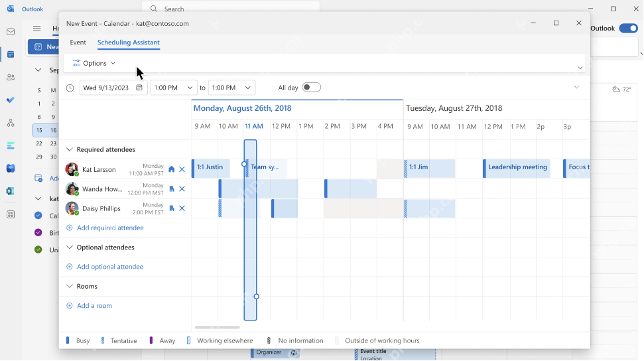Open Mail from the left sidebar
Screen dimensions: 644x361
point(11,32)
